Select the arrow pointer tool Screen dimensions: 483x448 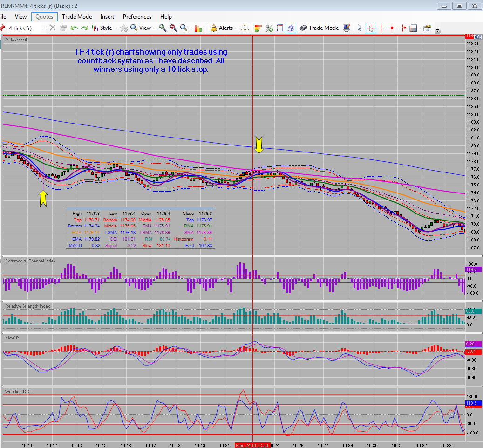point(360,28)
